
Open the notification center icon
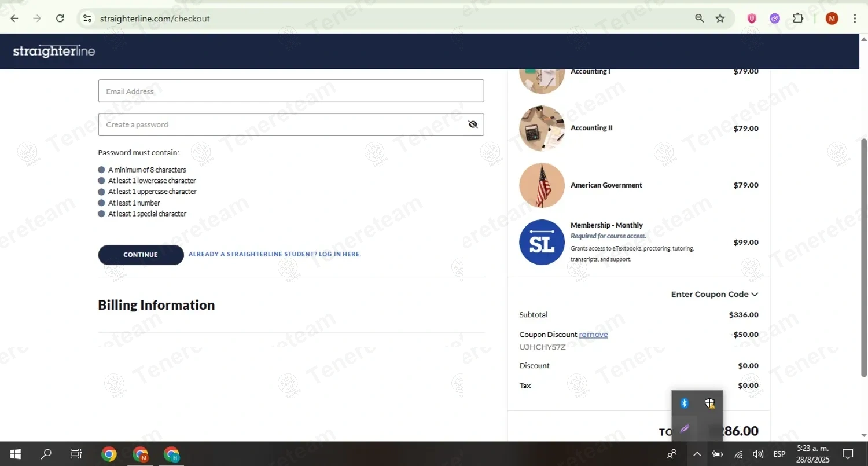pos(848,454)
